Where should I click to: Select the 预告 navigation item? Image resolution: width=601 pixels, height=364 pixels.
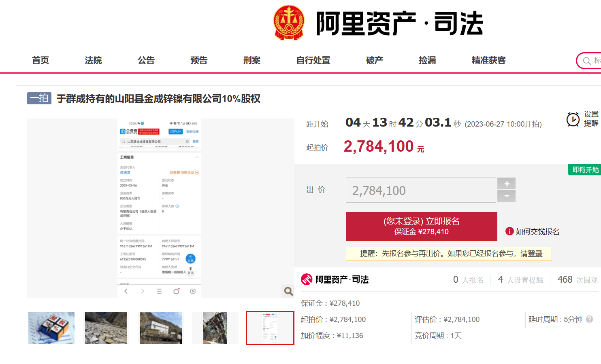pos(199,60)
